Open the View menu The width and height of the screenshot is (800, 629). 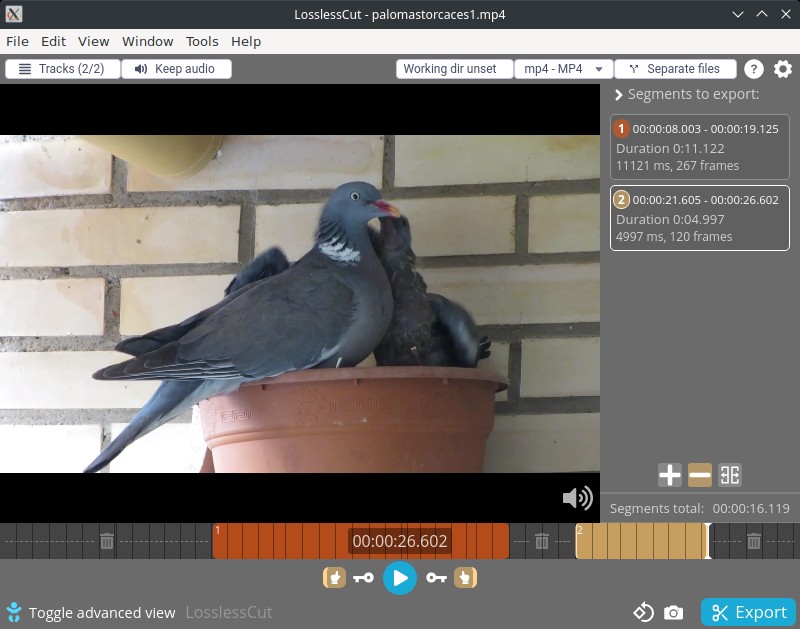click(93, 41)
